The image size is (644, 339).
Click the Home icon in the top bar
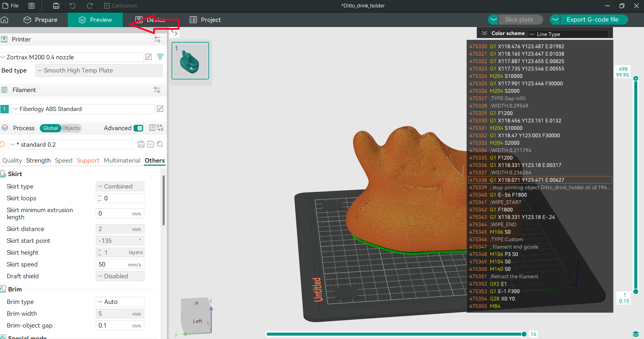(x=5, y=20)
